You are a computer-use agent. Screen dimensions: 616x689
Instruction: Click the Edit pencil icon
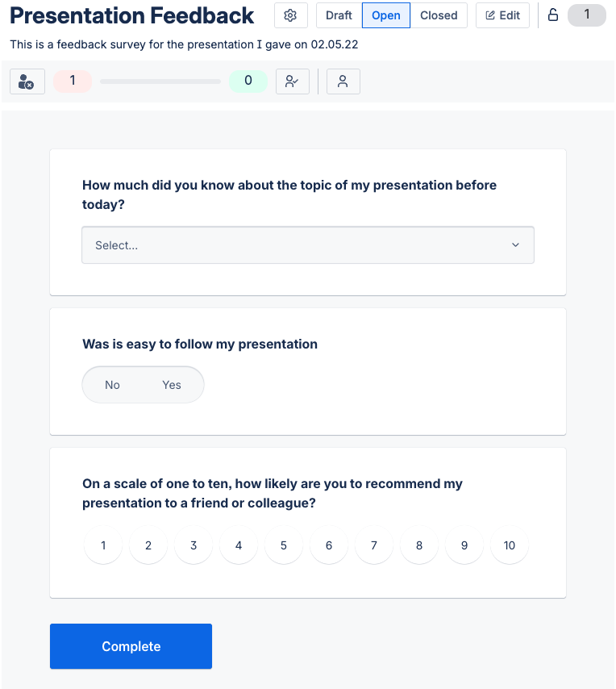502,15
